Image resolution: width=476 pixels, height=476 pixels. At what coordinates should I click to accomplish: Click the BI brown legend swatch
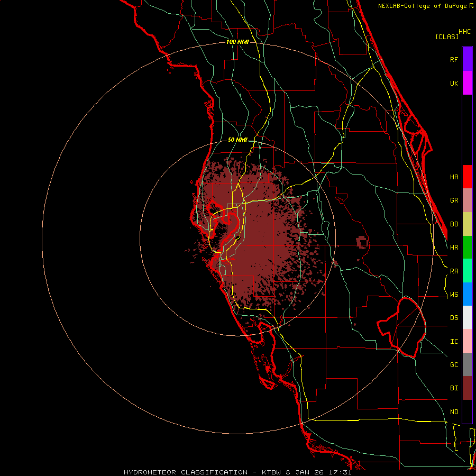pos(467,388)
